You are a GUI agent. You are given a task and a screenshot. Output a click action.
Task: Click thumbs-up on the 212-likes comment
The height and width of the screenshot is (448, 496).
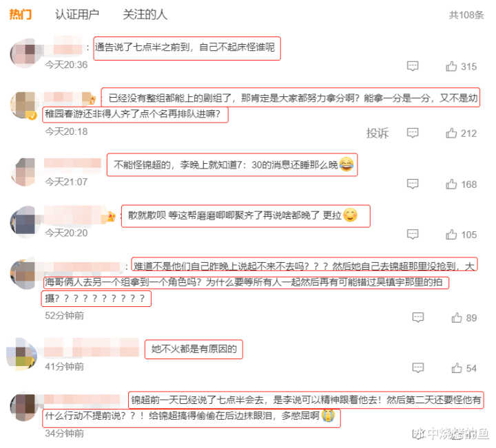pos(451,134)
